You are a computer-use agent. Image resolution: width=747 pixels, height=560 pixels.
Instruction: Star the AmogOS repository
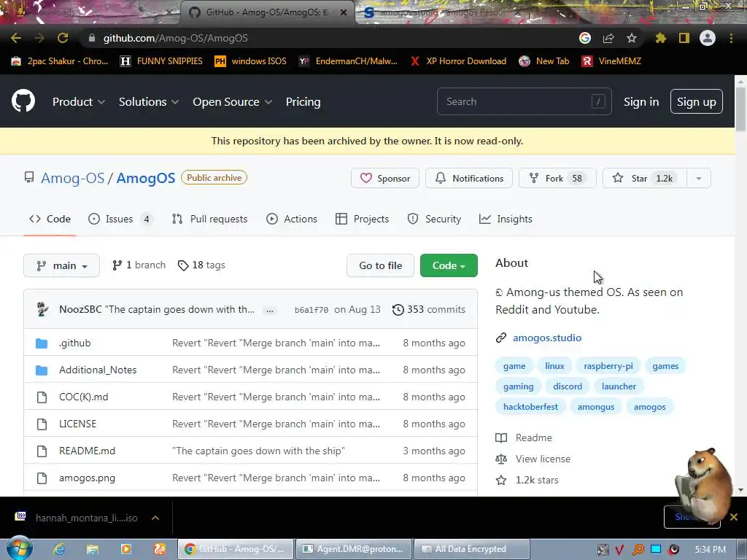click(x=645, y=178)
